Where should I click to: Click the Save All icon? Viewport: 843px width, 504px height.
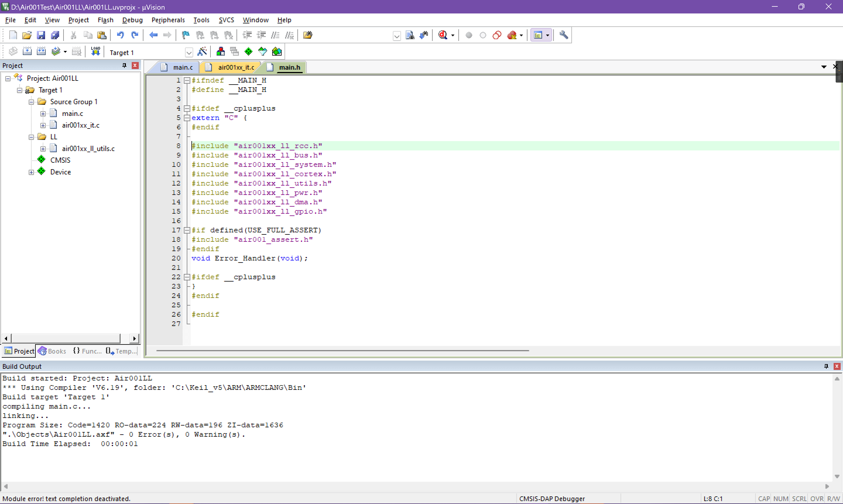coord(55,35)
